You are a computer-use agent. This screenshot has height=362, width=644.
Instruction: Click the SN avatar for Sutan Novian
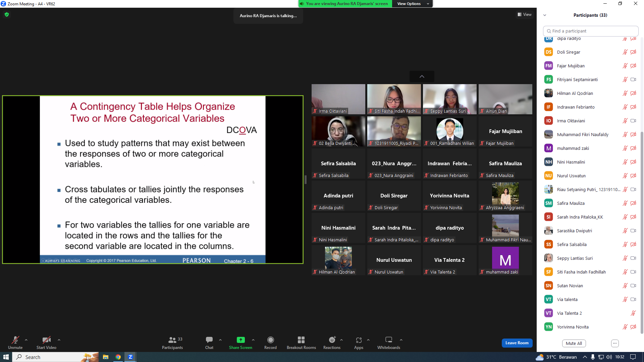pyautogui.click(x=548, y=286)
